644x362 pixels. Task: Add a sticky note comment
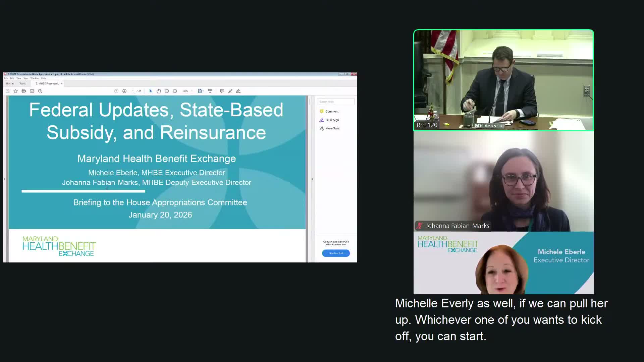(x=222, y=91)
